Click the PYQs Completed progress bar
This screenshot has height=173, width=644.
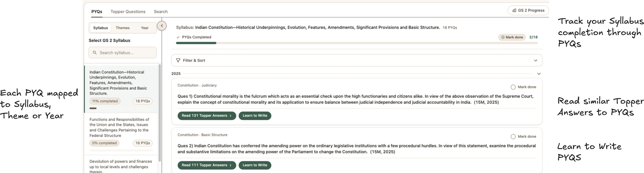(x=357, y=43)
